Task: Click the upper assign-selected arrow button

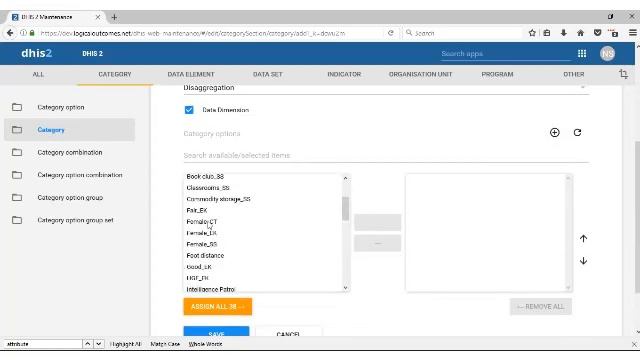Action: [x=378, y=222]
